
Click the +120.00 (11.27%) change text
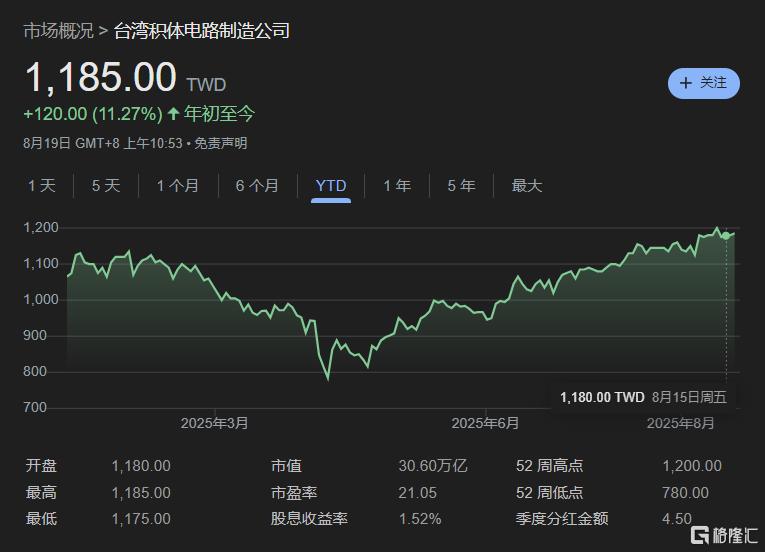[93, 114]
